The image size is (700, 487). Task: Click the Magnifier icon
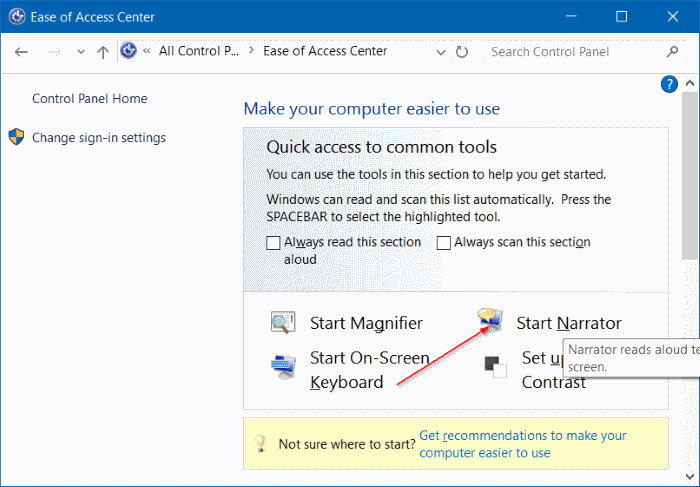coord(283,322)
